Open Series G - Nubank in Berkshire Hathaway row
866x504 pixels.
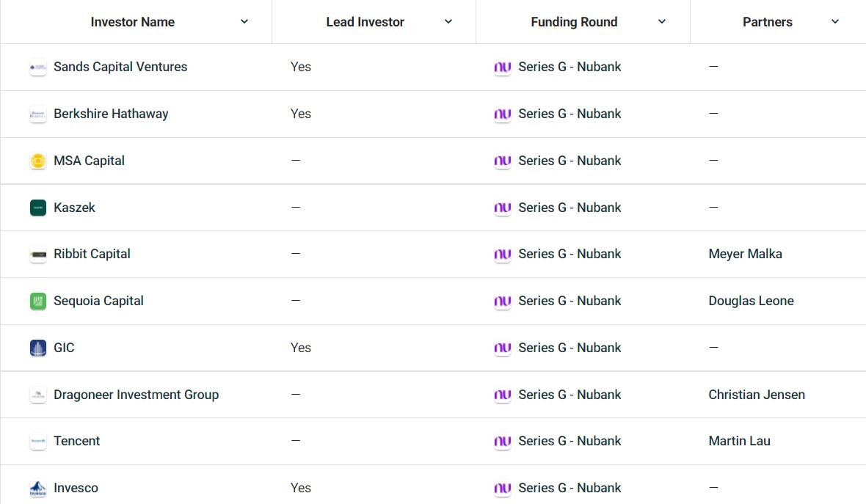pyautogui.click(x=570, y=114)
